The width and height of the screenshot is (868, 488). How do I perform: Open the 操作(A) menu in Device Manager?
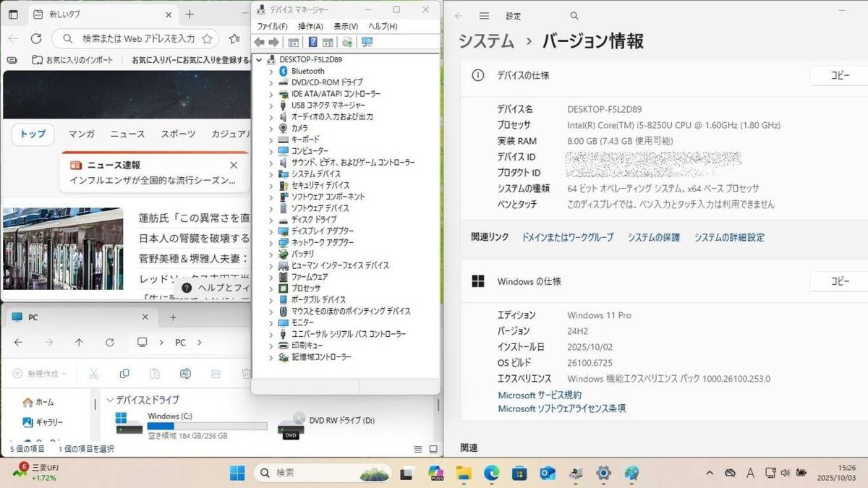(310, 26)
